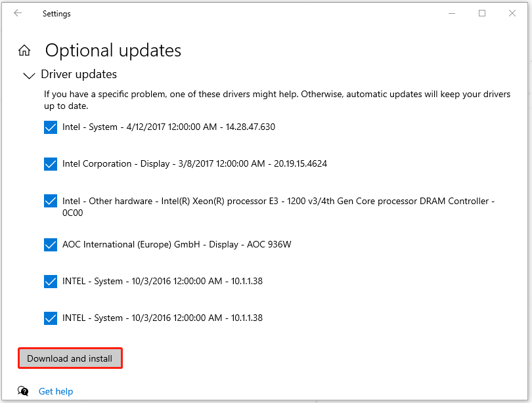Uncheck the last INTEL System 10.1.1.38 driver

tap(51, 318)
